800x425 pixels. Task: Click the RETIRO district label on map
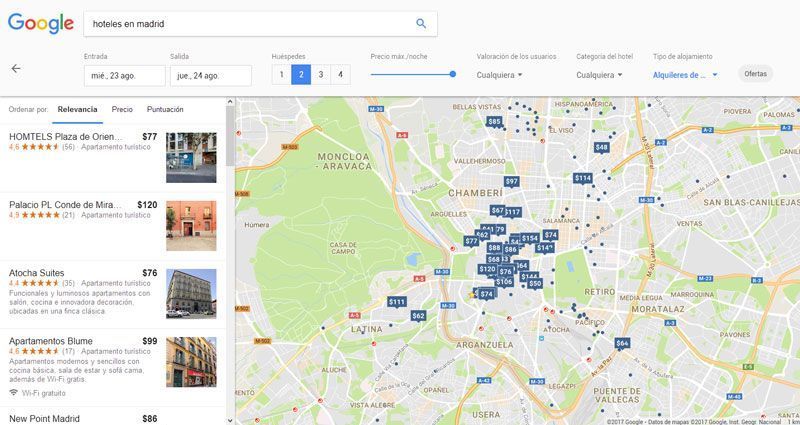pyautogui.click(x=599, y=292)
